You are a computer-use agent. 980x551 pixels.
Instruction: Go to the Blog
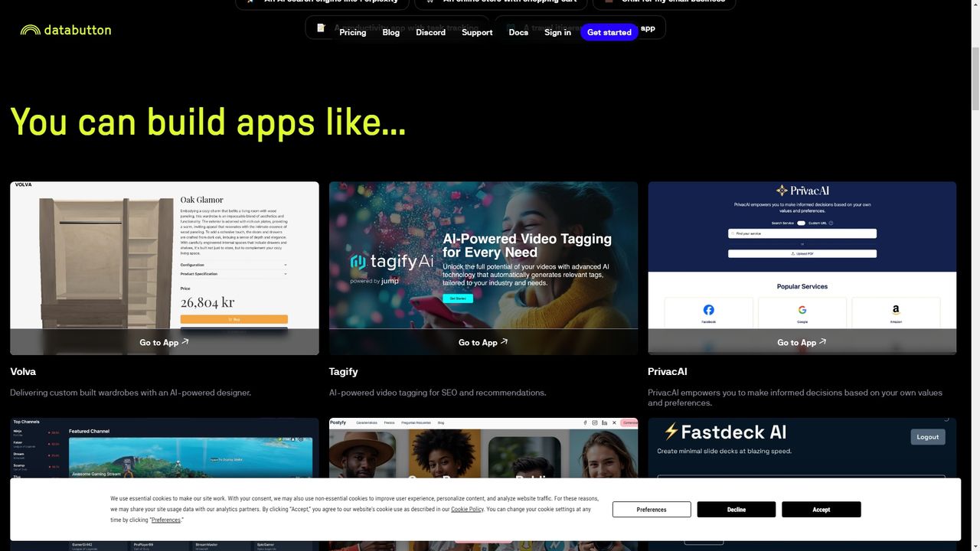point(391,32)
